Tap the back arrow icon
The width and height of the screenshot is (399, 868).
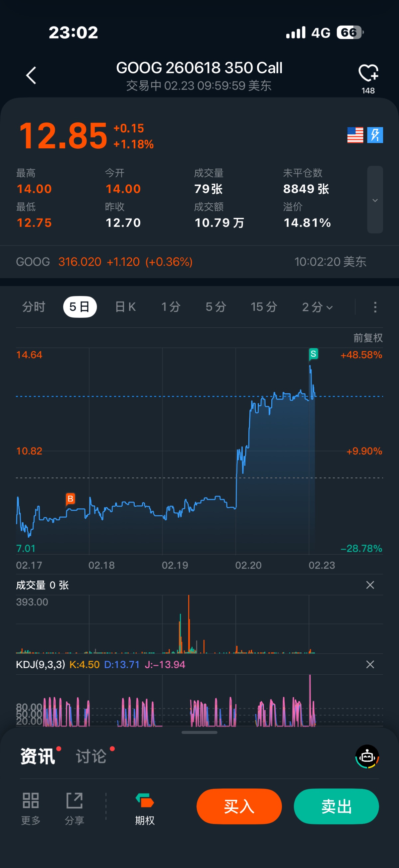click(31, 75)
